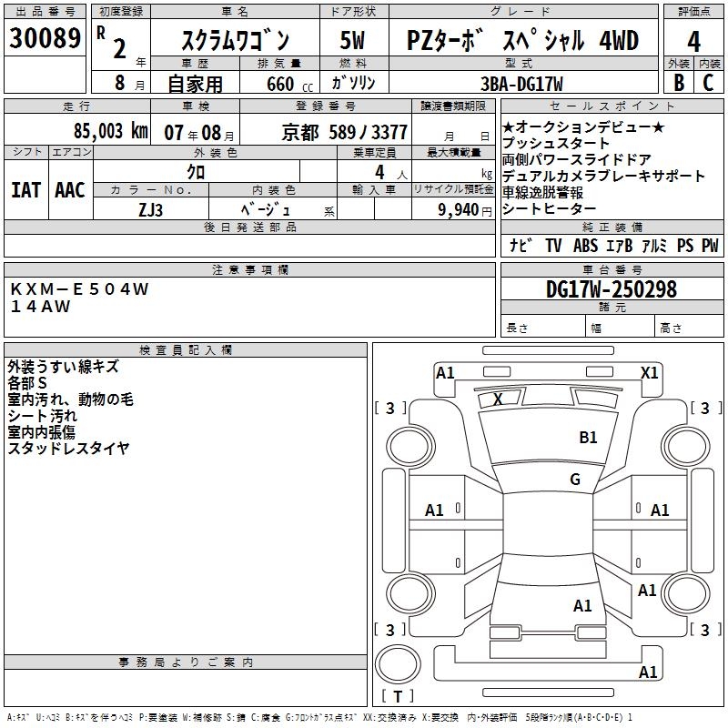Click the interior grade C cell
The image size is (728, 728).
pyautogui.click(x=709, y=83)
